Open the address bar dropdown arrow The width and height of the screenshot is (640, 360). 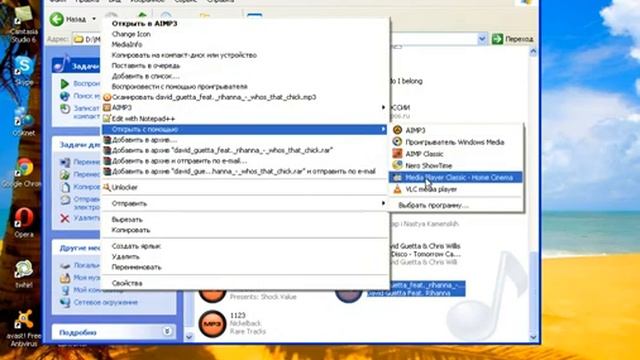482,39
